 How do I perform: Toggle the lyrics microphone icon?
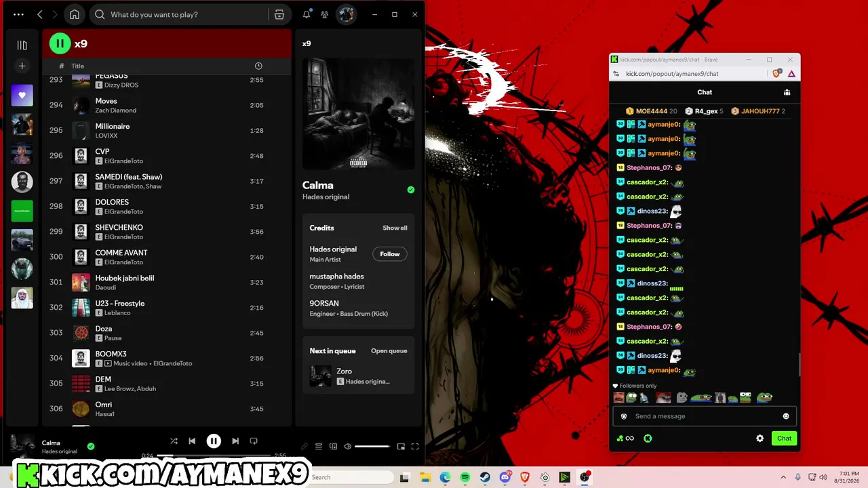coord(304,447)
